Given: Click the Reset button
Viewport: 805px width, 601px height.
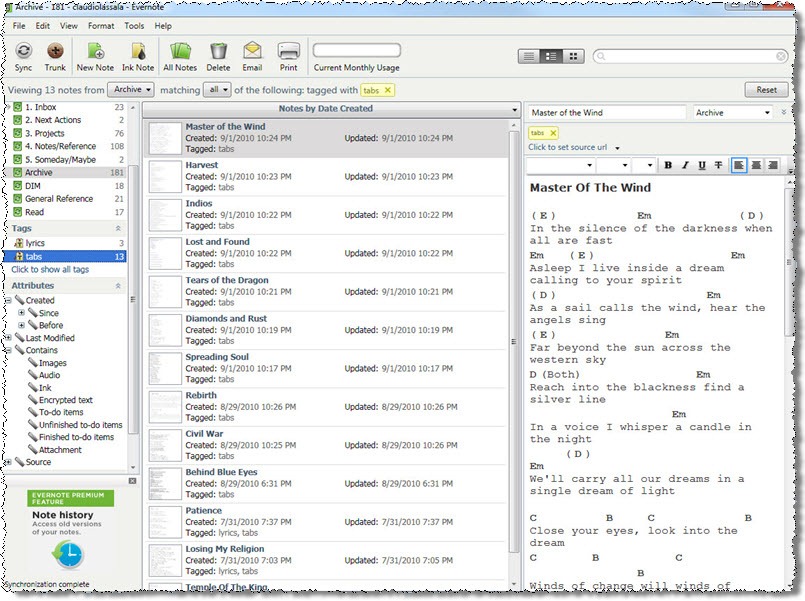Looking at the screenshot, I should [x=766, y=89].
